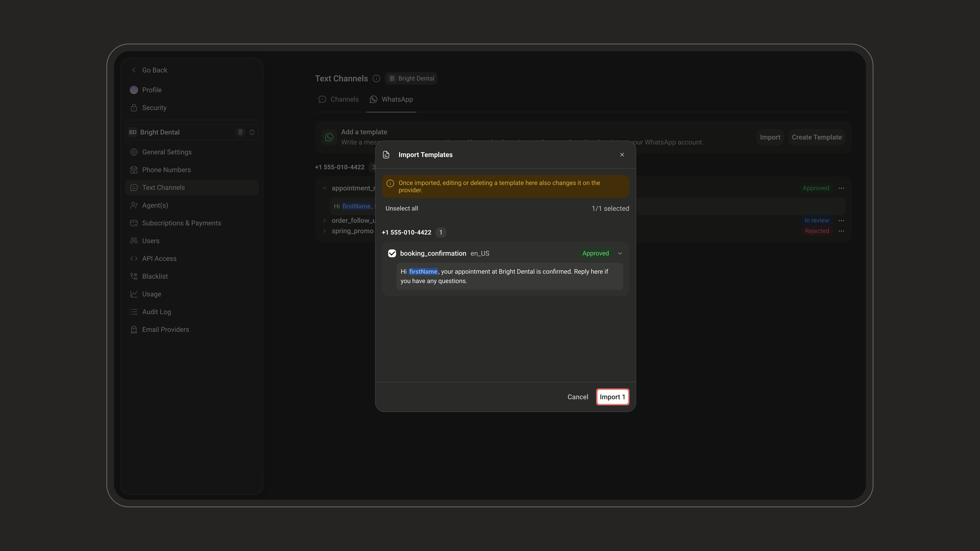Open Phone Numbers via its phone icon
This screenshot has height=551, width=980.
pyautogui.click(x=134, y=170)
